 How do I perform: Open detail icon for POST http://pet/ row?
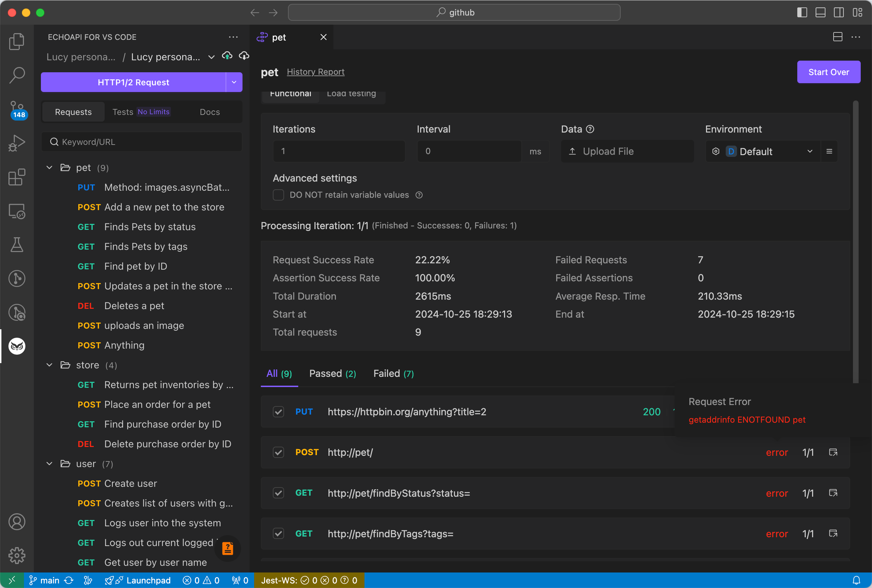(833, 452)
